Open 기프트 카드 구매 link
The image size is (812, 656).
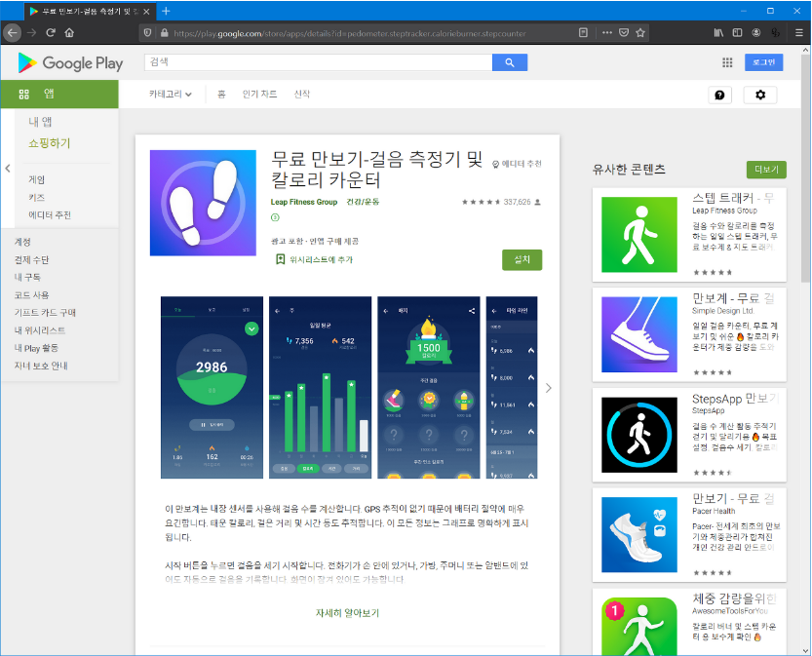(x=45, y=312)
